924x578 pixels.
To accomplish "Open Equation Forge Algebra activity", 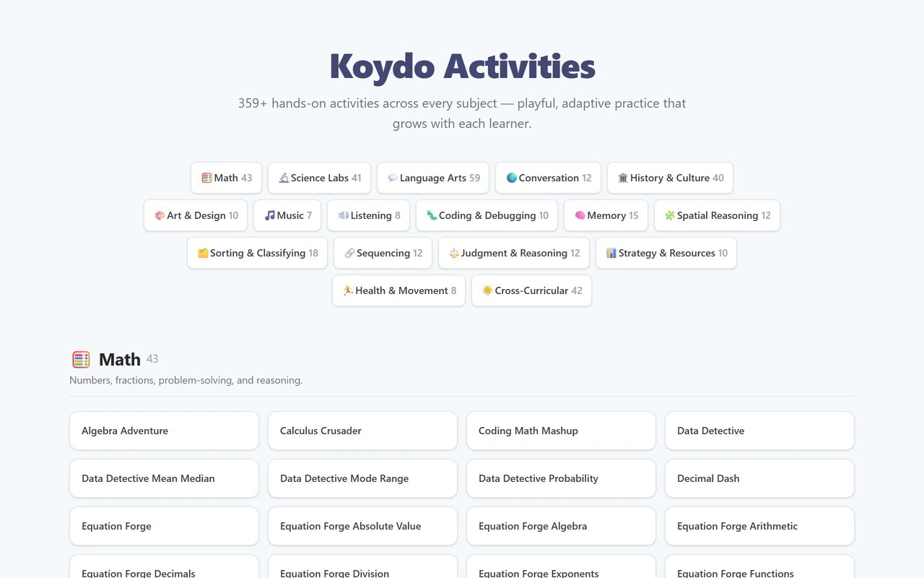I will point(561,526).
